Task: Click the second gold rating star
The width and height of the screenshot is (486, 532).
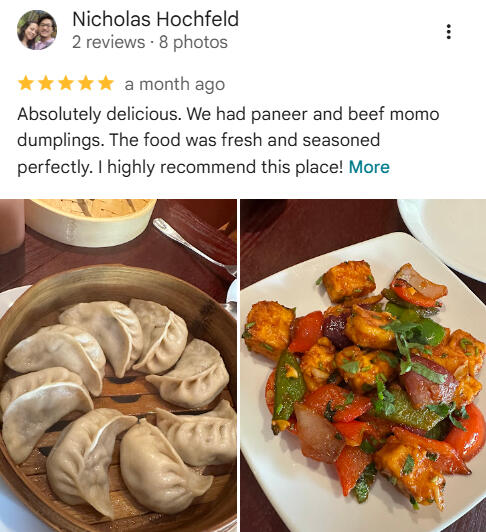Action: click(x=45, y=83)
